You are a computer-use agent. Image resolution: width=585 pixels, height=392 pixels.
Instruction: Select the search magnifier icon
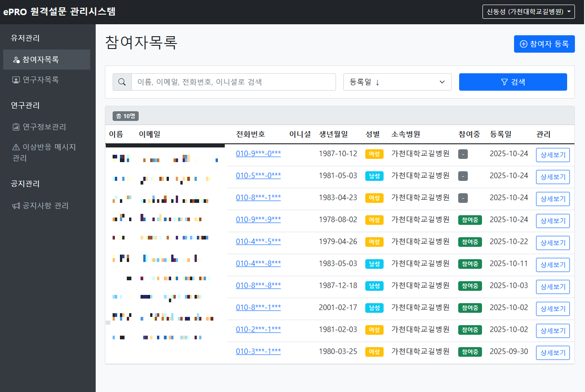click(122, 82)
